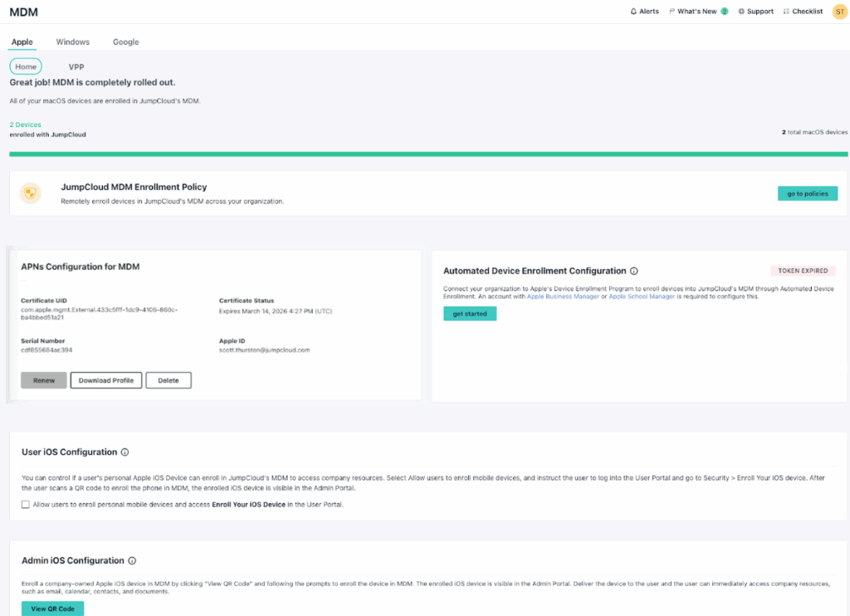This screenshot has width=850, height=616.
Task: Open the Apple Business Manager link
Action: coord(563,296)
